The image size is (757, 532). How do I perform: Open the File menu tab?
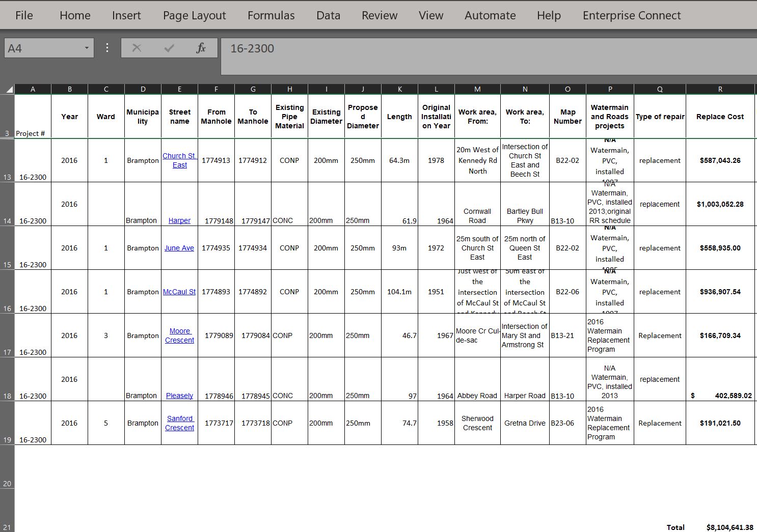[24, 15]
